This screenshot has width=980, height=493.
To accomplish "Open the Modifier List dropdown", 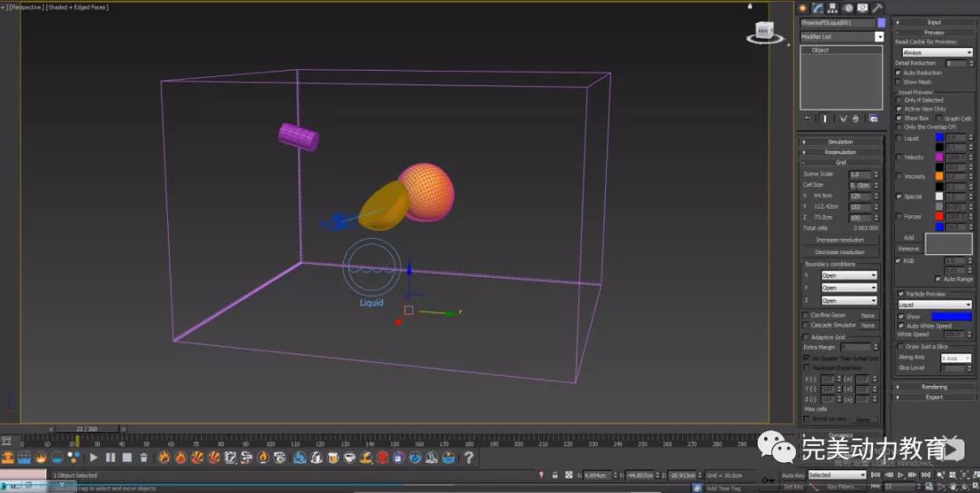I will [878, 36].
